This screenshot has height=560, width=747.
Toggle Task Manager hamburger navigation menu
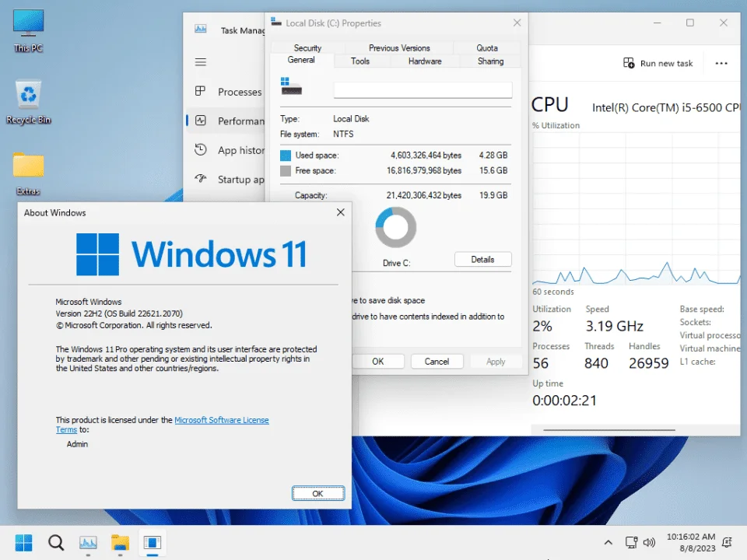point(201,62)
